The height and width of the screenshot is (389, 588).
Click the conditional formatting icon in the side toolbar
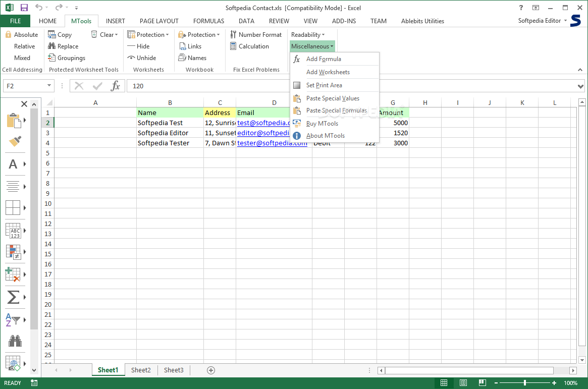pos(13,252)
